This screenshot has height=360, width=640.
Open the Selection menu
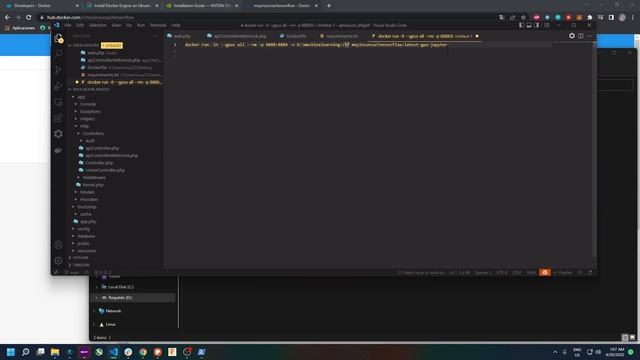98,25
